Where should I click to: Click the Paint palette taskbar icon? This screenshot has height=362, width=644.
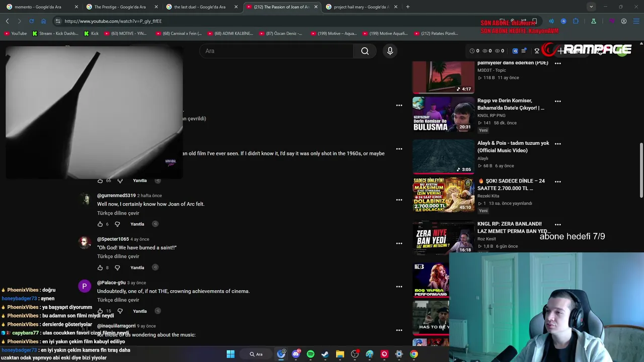click(370, 354)
